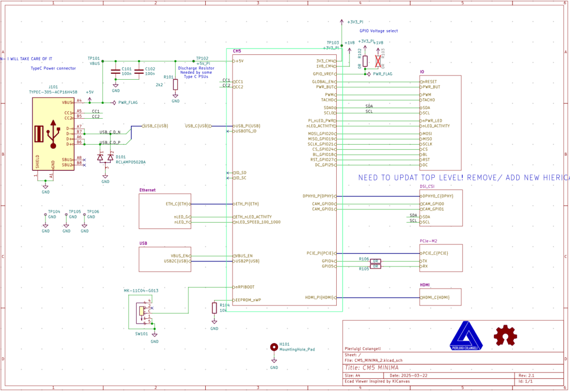This screenshot has height=392, width=570.
Task: Click the DPHY0_P{DPHY} pin label
Action: (318, 196)
